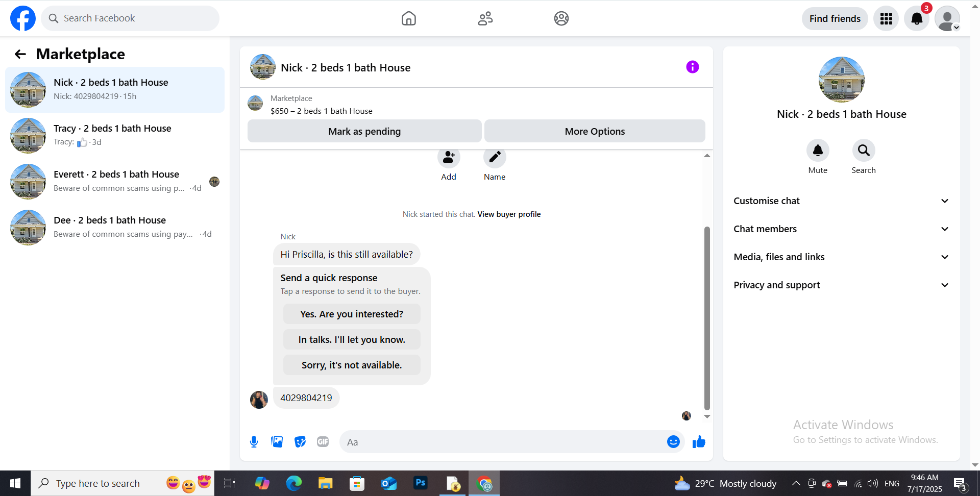
Task: Send a thumbs-up like
Action: click(x=699, y=442)
